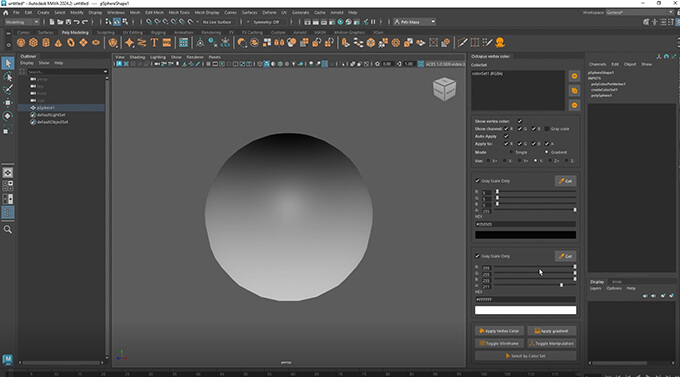
Task: Click the duplicate color set icon button
Action: tap(574, 91)
